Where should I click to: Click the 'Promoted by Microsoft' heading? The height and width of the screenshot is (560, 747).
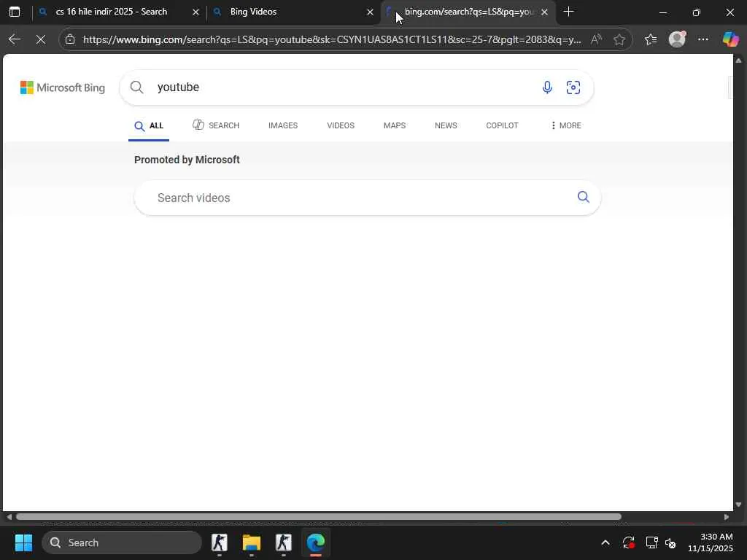tap(187, 160)
